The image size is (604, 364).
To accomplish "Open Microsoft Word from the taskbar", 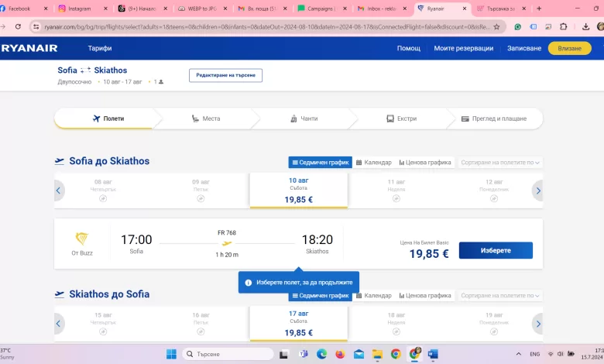I will tap(433, 354).
